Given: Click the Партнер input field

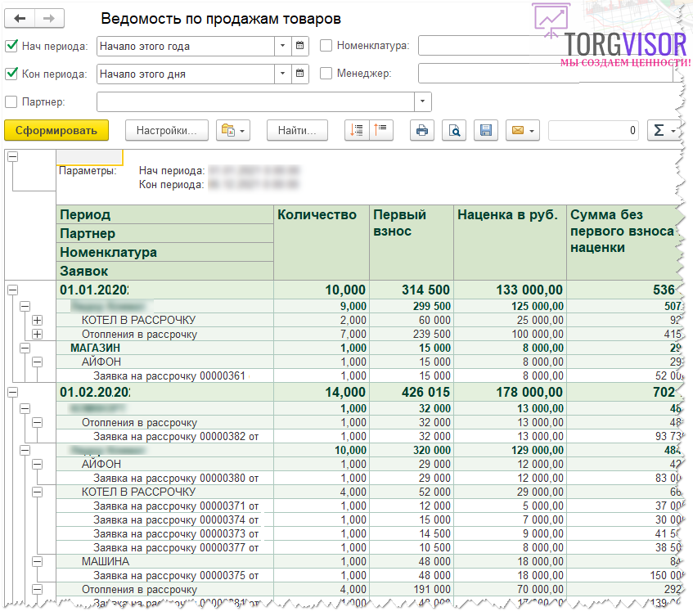Looking at the screenshot, I should 255,101.
